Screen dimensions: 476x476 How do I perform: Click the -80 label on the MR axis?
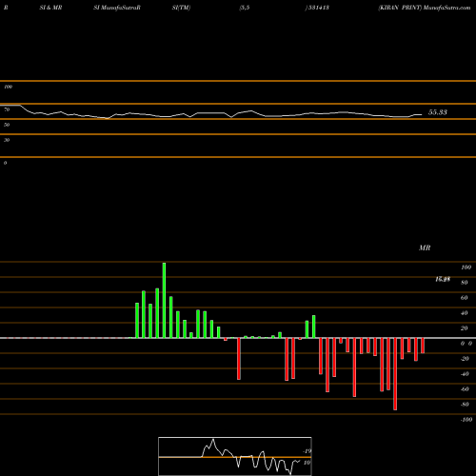click(465, 405)
